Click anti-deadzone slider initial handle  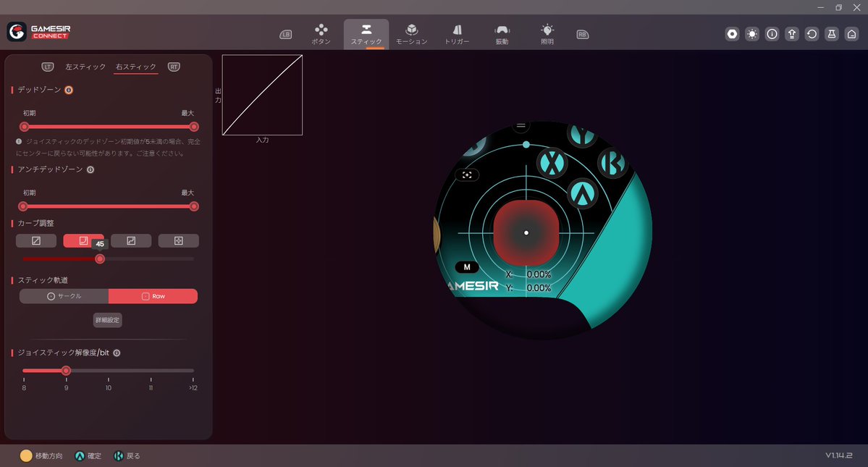22,206
